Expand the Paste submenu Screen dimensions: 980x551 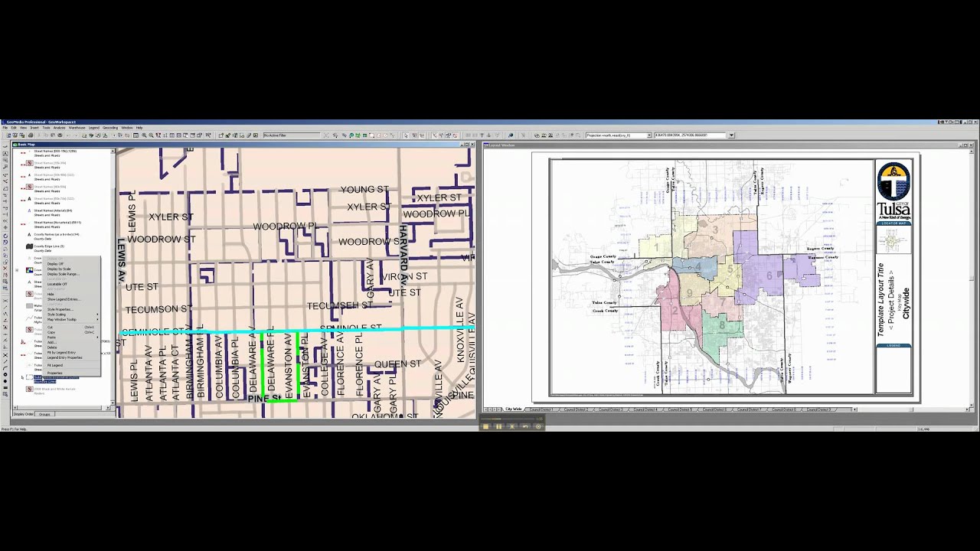(70, 337)
